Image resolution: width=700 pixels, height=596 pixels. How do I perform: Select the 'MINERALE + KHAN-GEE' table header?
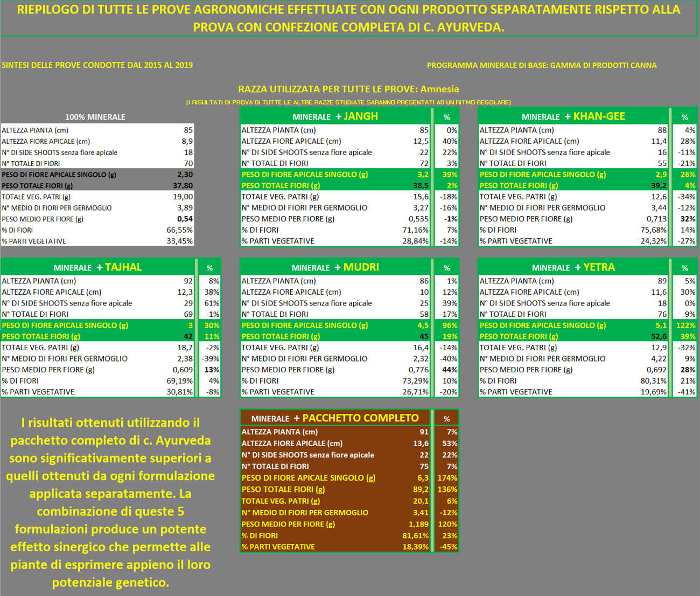tap(573, 116)
